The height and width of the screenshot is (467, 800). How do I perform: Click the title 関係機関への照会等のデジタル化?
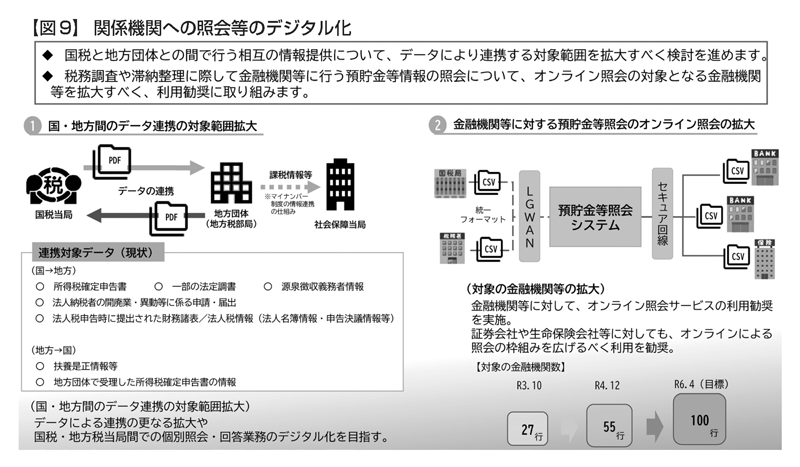pyautogui.click(x=223, y=28)
